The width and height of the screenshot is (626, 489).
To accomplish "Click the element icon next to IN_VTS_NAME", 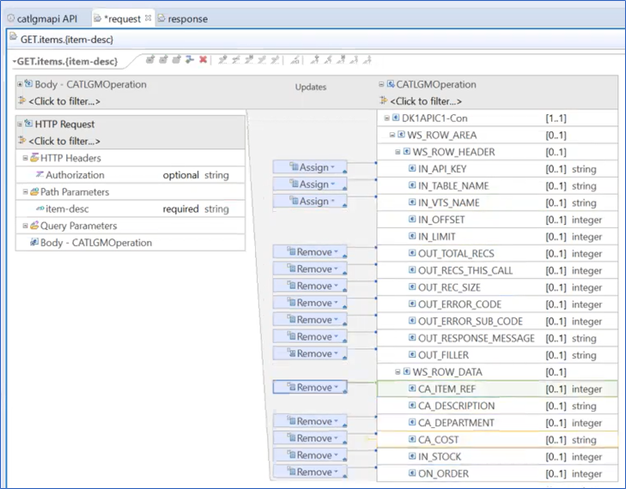I will [412, 202].
